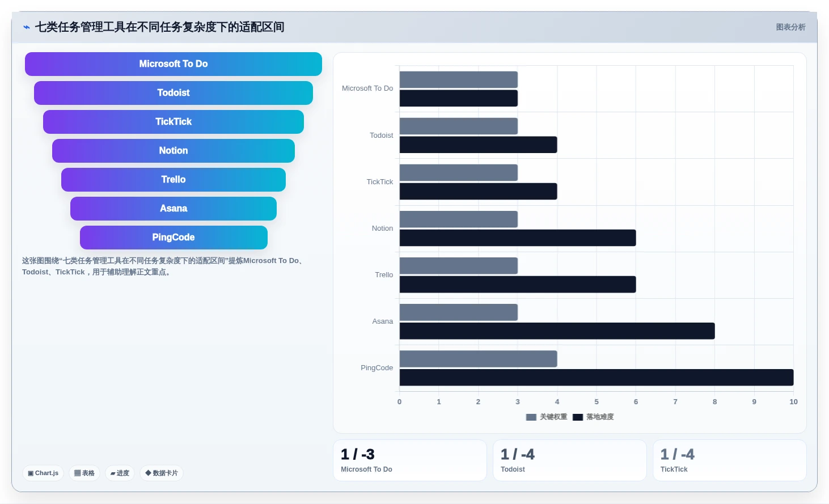829x504 pixels.
Task: Click the Asana 关键权重 gray bar
Action: point(459,312)
